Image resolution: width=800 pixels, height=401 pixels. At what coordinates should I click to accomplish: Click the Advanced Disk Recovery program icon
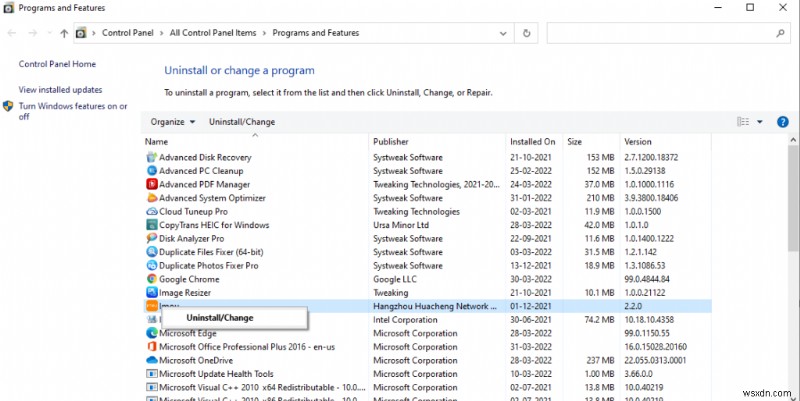[152, 157]
